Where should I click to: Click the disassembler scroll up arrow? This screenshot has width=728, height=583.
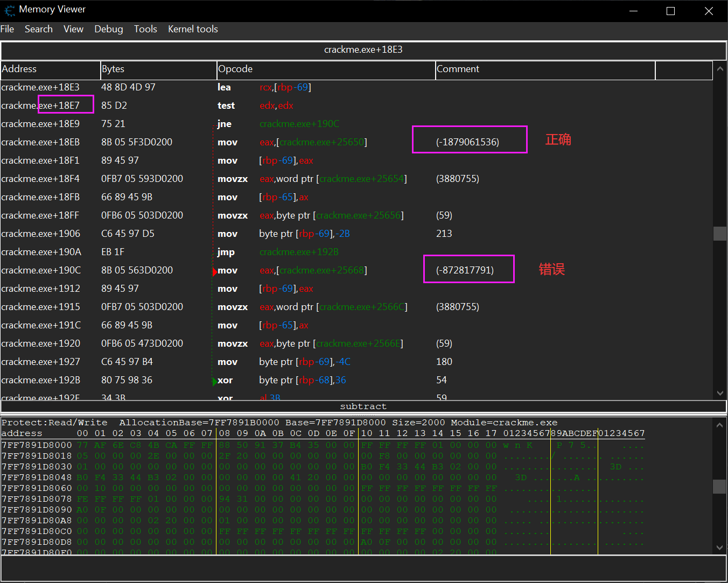point(720,69)
